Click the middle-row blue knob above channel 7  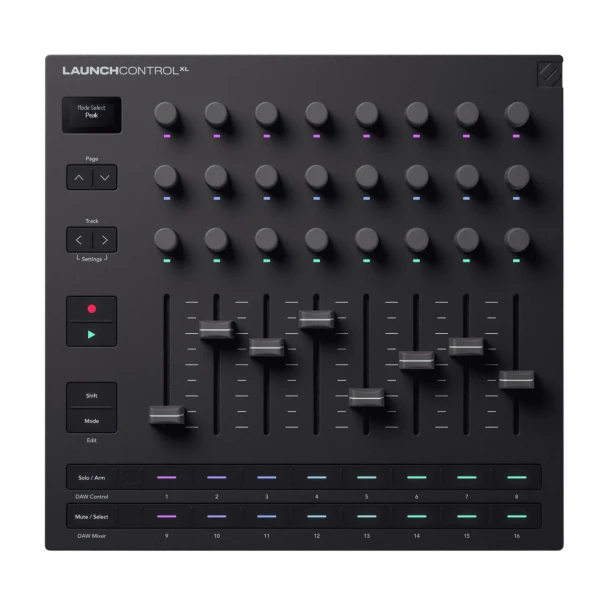coord(466,177)
